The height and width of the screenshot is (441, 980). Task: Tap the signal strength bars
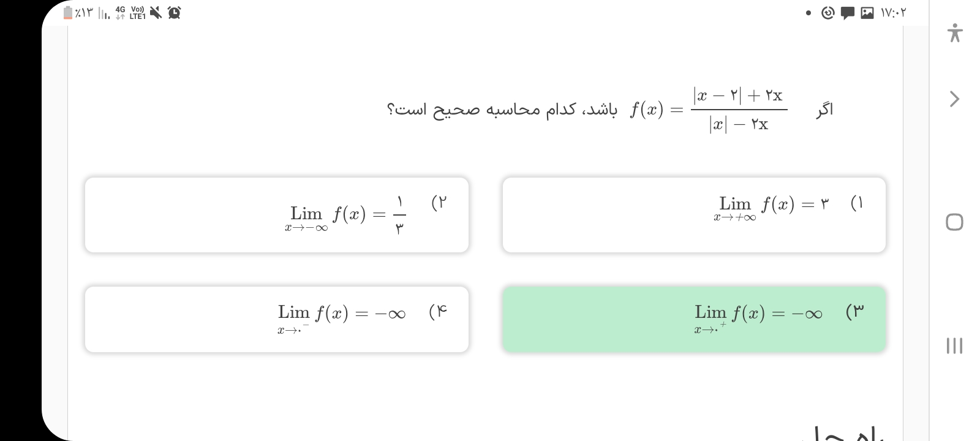point(104,13)
